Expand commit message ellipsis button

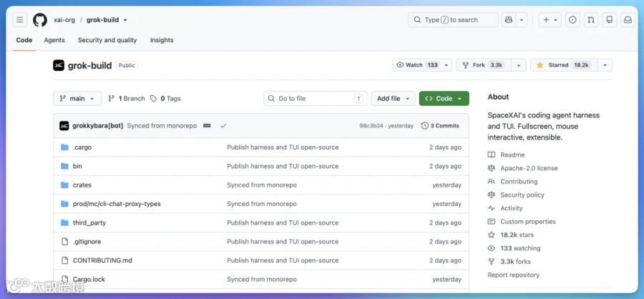(x=207, y=126)
